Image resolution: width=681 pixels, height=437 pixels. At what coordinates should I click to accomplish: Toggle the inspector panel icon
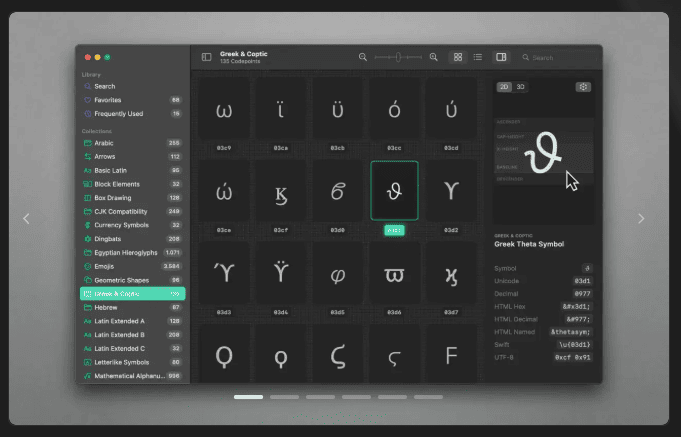(x=501, y=57)
